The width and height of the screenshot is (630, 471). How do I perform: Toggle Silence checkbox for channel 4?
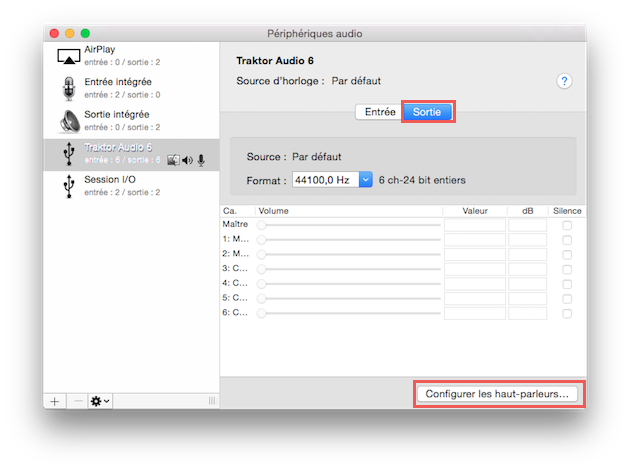(567, 285)
